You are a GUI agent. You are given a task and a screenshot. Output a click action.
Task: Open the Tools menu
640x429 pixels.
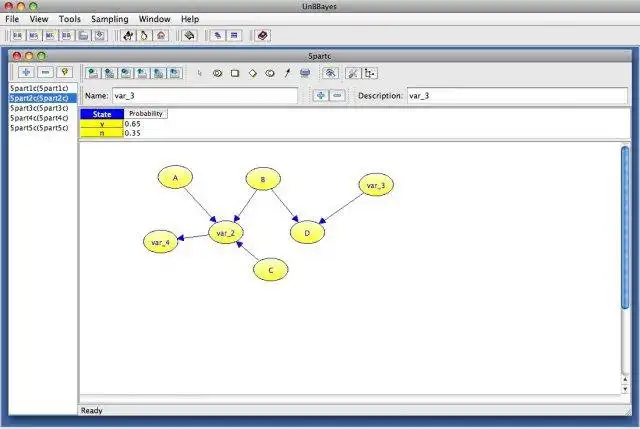coord(70,19)
